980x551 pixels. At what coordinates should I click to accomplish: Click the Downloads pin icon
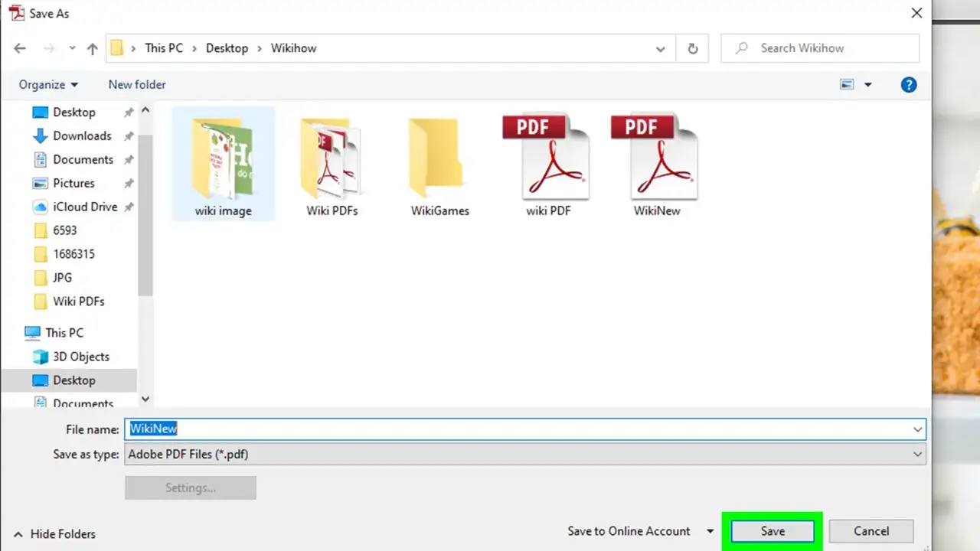click(129, 136)
